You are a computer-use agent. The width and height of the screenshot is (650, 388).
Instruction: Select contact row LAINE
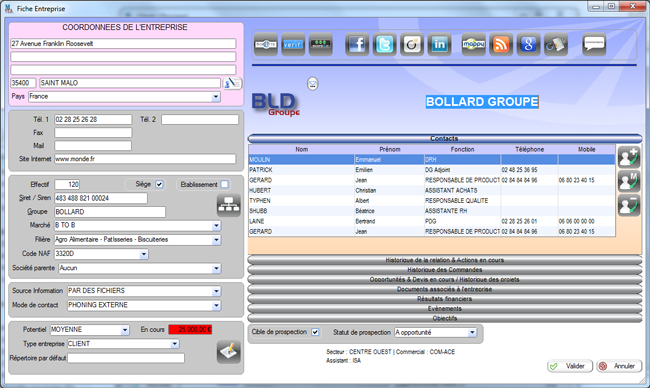coord(432,221)
